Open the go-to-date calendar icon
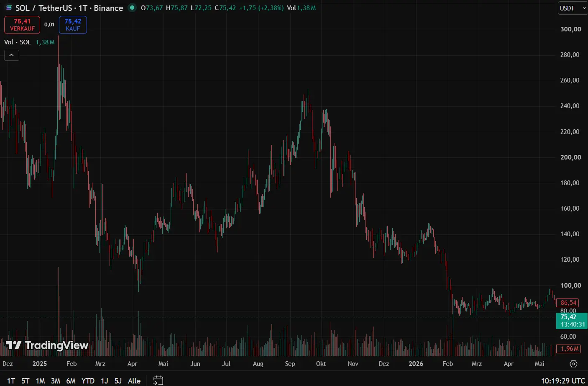The image size is (588, 386). click(158, 380)
